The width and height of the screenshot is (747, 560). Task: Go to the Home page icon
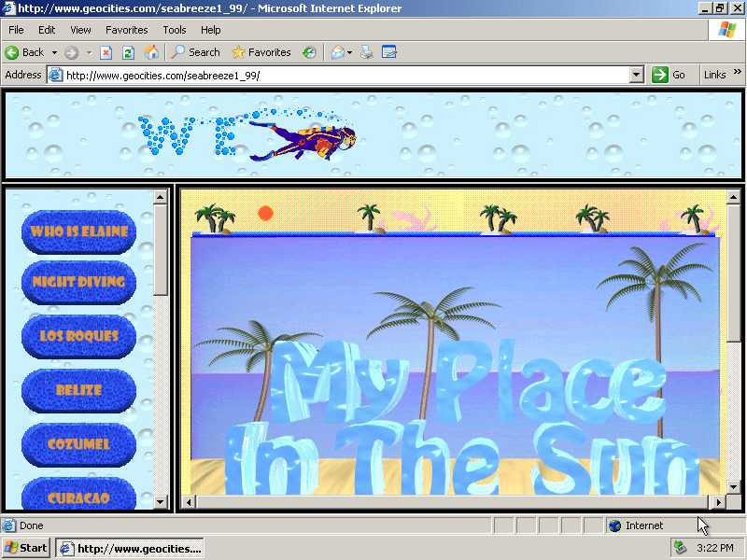150,52
